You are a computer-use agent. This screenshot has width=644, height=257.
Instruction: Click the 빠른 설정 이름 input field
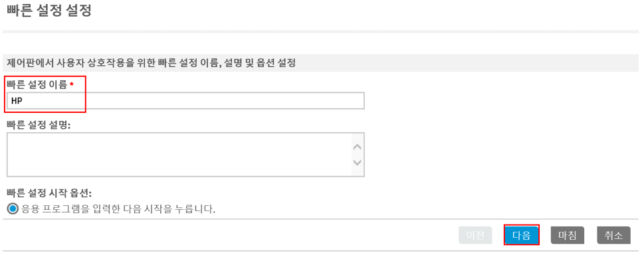(x=185, y=101)
